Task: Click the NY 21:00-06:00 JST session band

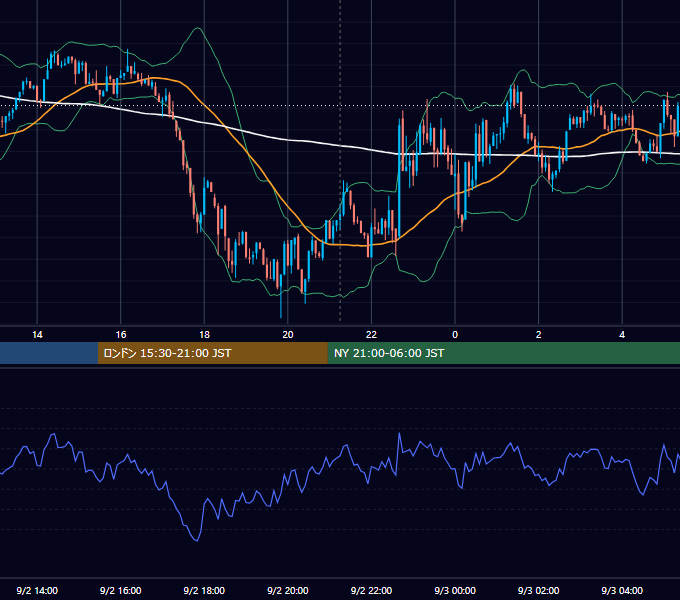Action: point(503,353)
